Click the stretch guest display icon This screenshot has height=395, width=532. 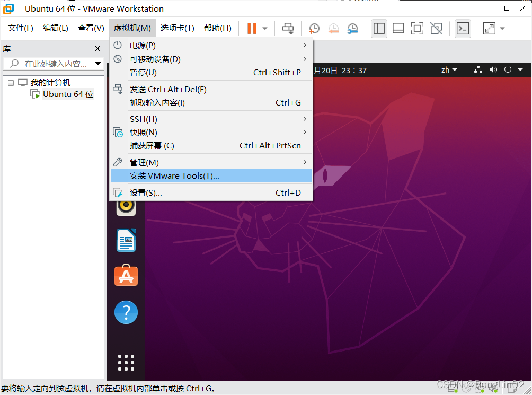point(489,29)
